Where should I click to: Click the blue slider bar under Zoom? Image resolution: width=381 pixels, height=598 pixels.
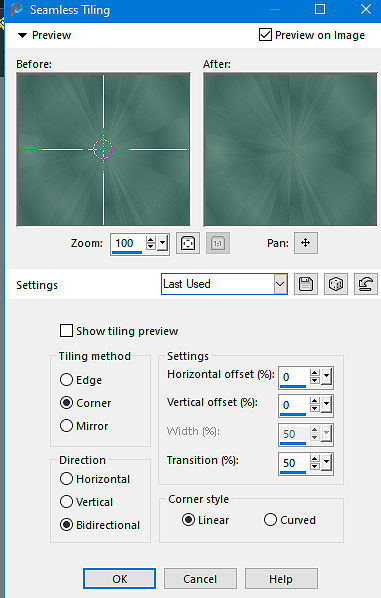coord(127,252)
